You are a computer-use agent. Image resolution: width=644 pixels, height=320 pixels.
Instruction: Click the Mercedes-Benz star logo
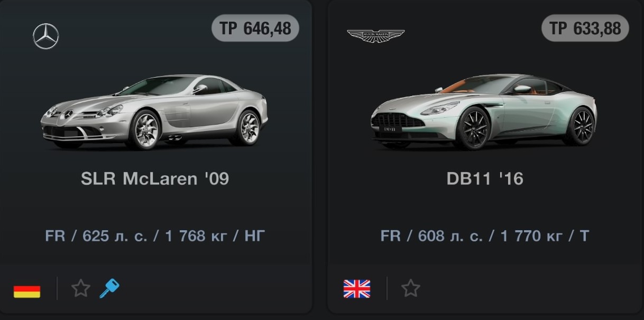pos(46,36)
